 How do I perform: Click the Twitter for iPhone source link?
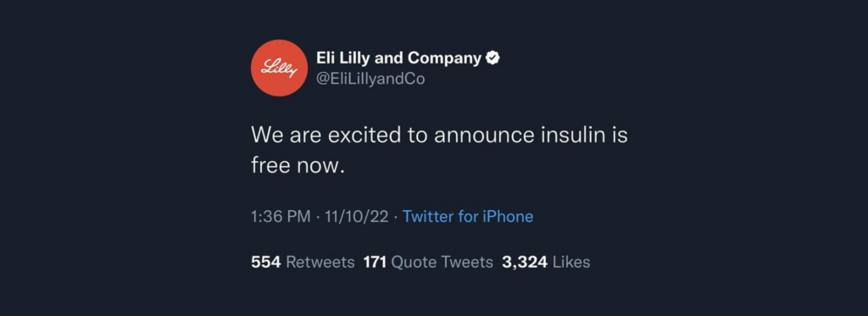click(x=468, y=216)
